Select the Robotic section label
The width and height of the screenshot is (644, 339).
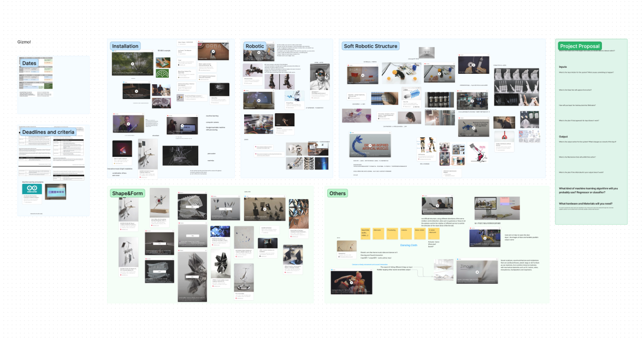255,46
